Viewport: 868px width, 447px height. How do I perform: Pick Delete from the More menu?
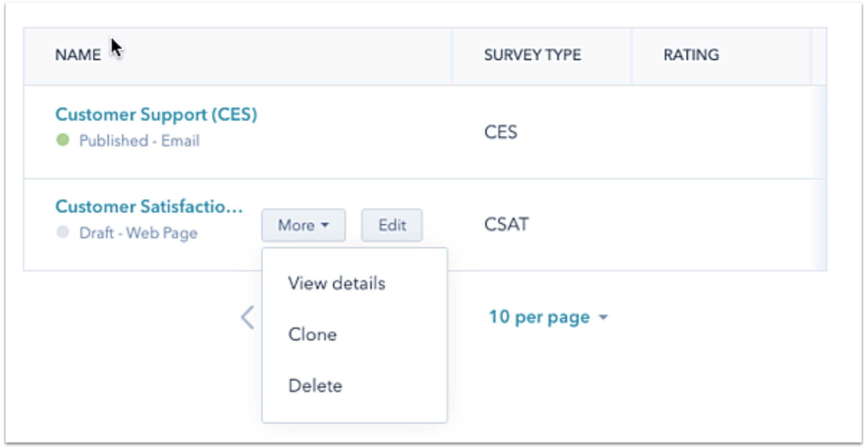coord(315,386)
